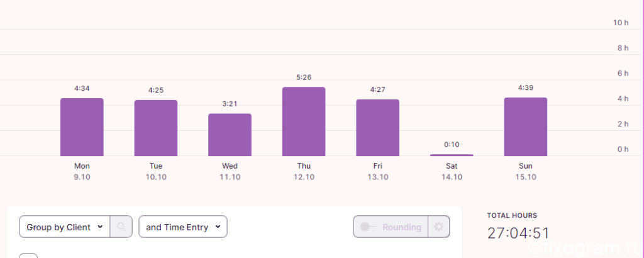Open rounding settings gear icon

pyautogui.click(x=438, y=227)
